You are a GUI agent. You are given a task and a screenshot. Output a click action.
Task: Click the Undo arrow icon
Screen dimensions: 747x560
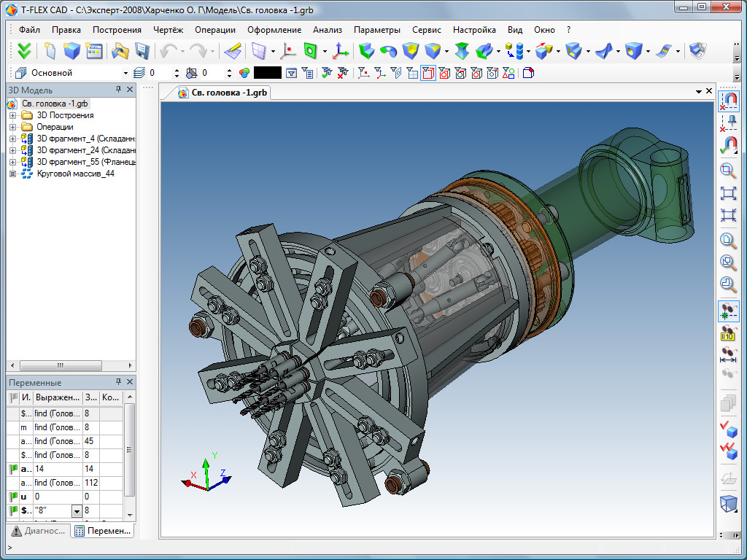click(x=169, y=51)
